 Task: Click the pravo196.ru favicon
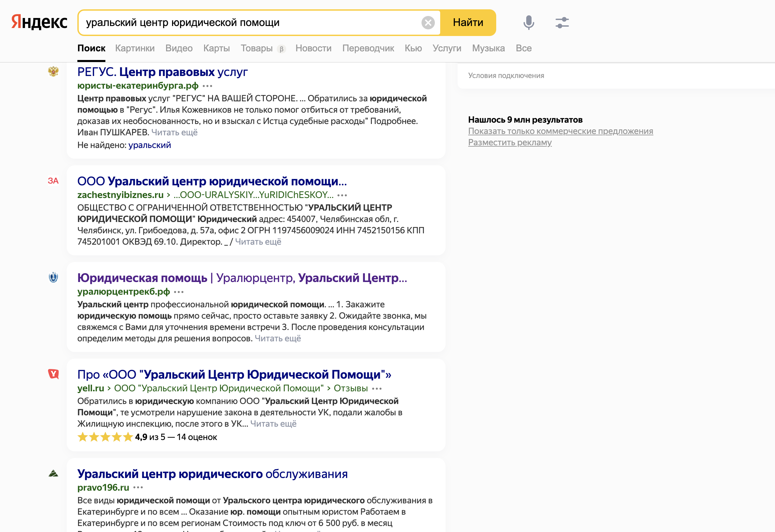pos(53,473)
